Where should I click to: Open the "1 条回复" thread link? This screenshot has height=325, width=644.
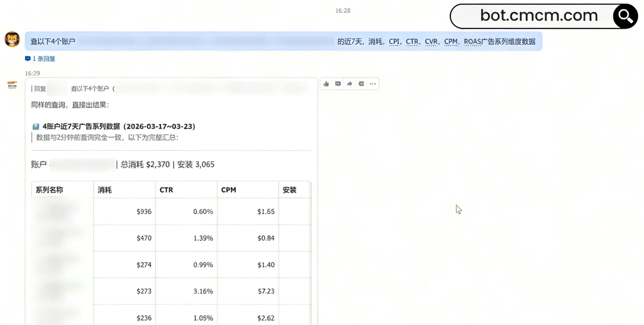pyautogui.click(x=44, y=59)
